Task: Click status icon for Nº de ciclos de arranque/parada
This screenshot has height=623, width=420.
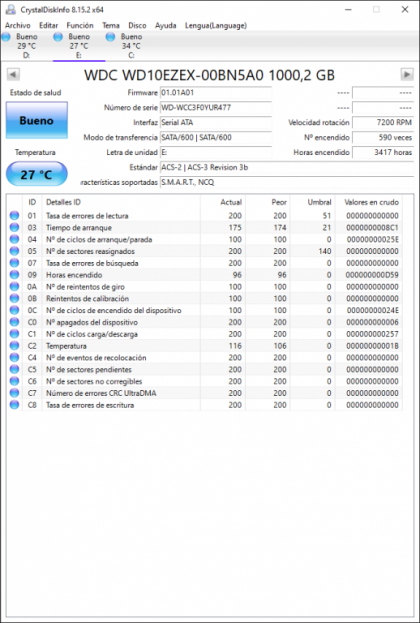Action: (14, 240)
